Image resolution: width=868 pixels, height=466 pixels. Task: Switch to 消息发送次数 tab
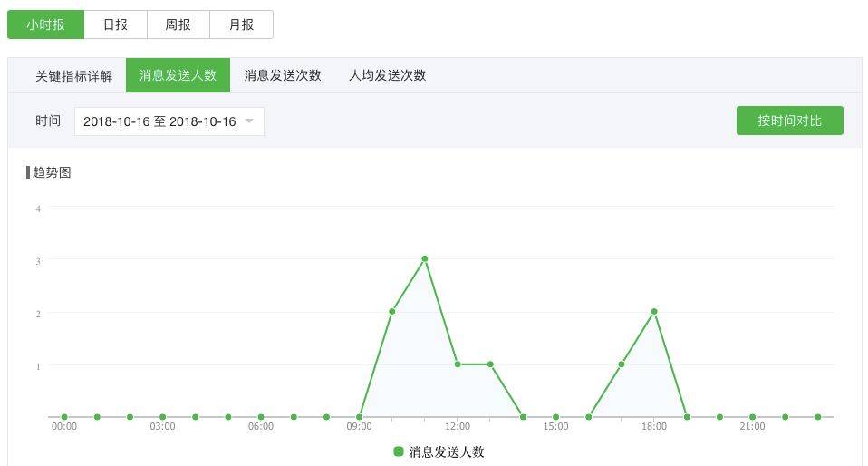[283, 75]
